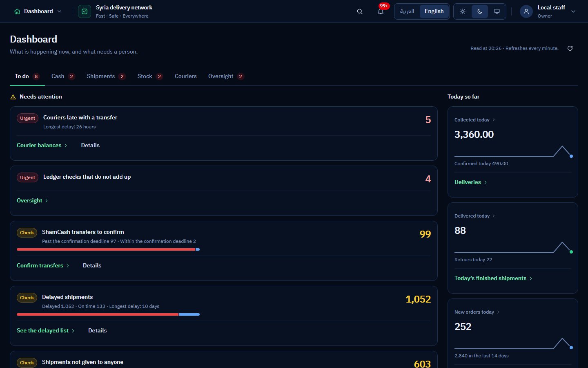Click the Confirm transfers link
Image resolution: width=588 pixels, height=368 pixels.
(x=43, y=266)
